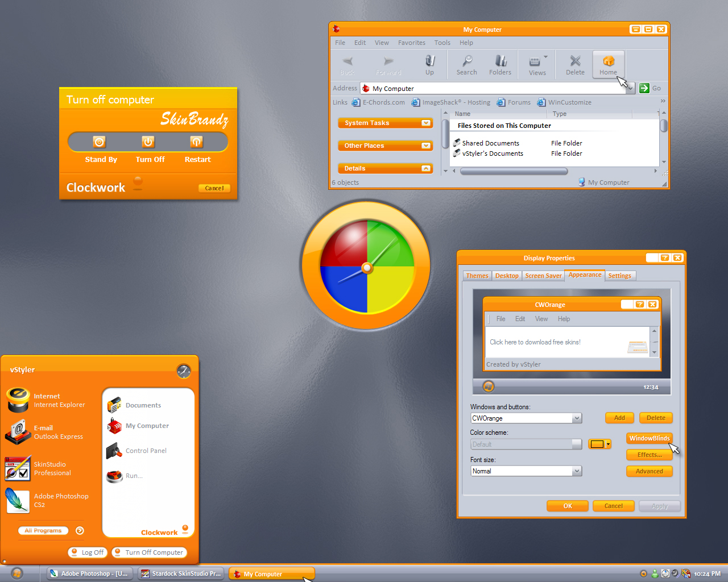This screenshot has width=728, height=582.
Task: Click Turn Off Computer in Start menu
Action: pos(149,552)
